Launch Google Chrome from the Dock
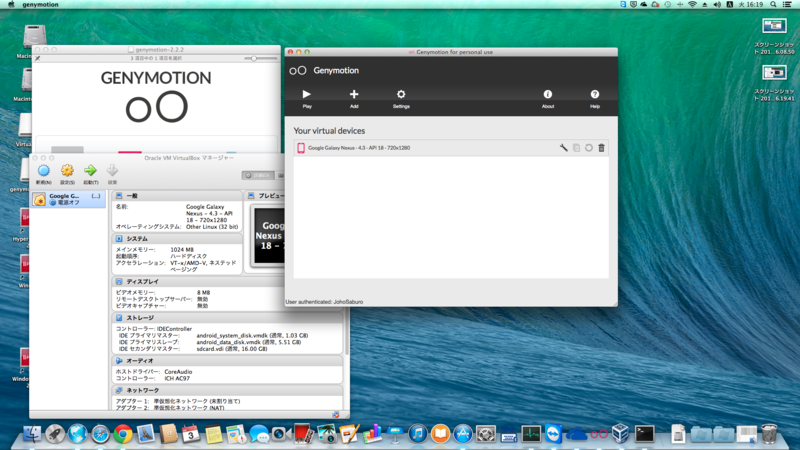 [123, 434]
